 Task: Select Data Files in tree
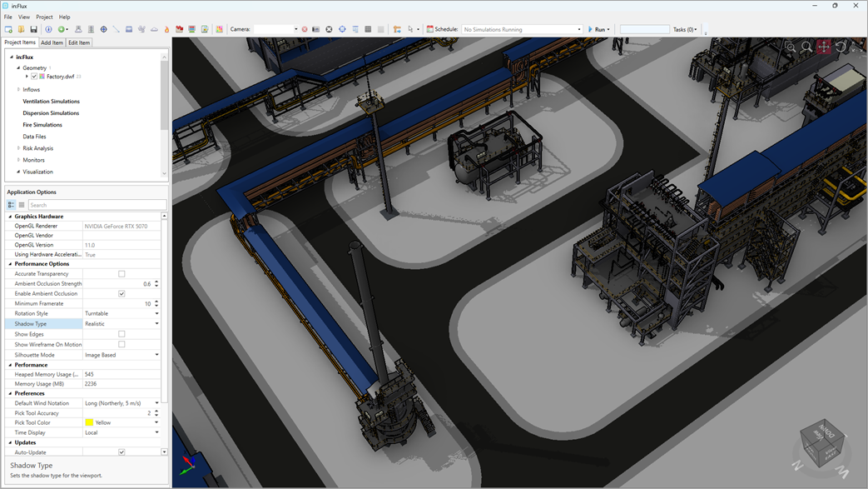[34, 137]
